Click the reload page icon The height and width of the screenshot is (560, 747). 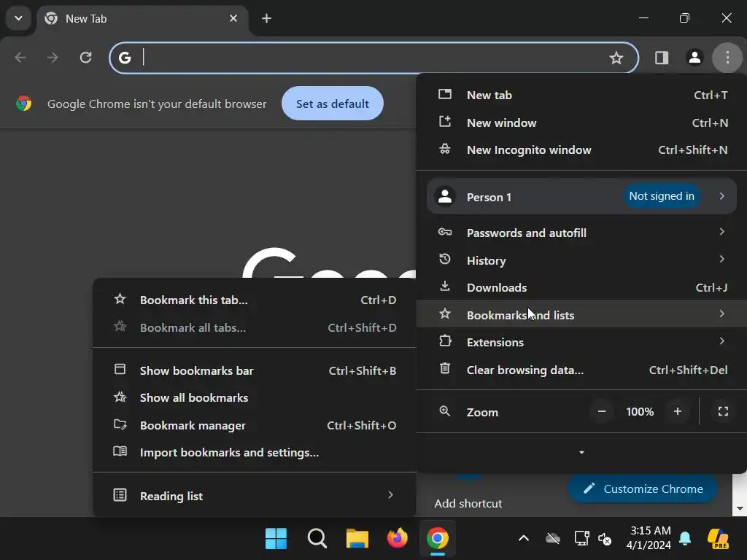tap(86, 58)
